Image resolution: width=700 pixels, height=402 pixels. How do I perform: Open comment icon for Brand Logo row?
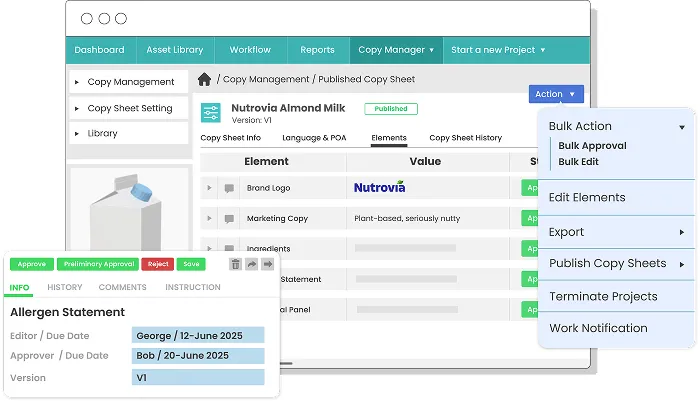point(229,188)
